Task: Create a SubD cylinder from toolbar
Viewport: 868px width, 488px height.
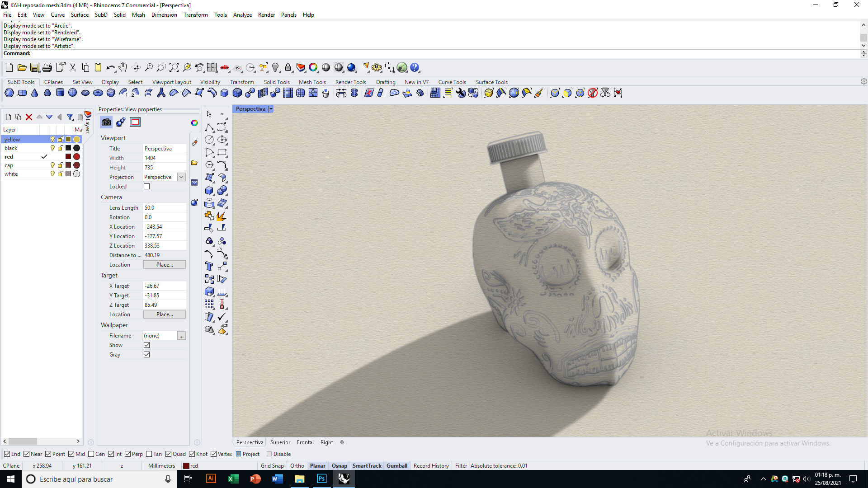Action: (x=60, y=93)
